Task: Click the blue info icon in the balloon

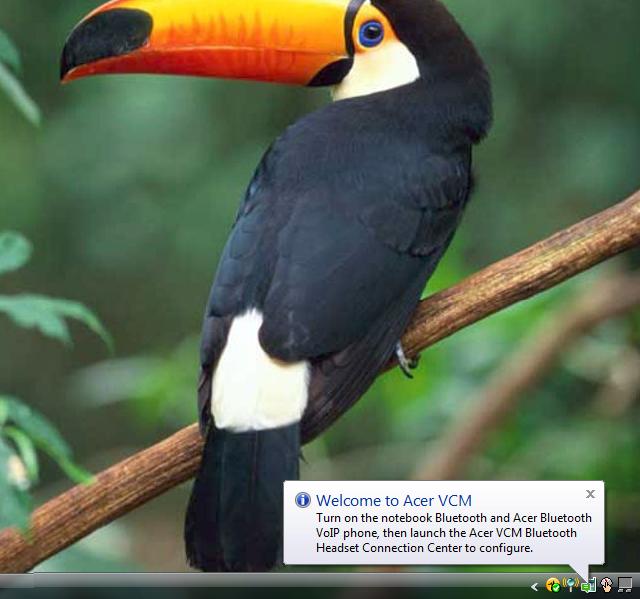Action: pos(303,500)
